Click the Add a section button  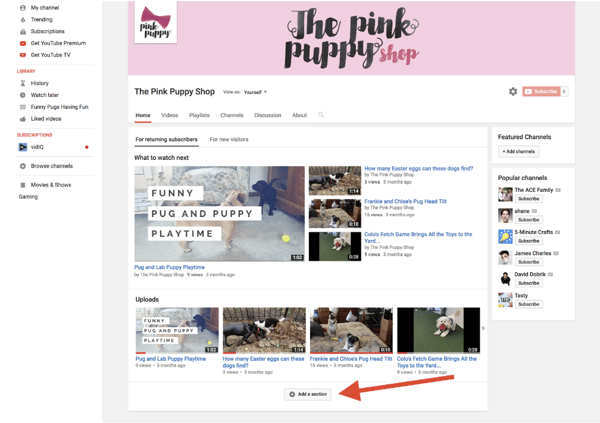[x=308, y=394]
